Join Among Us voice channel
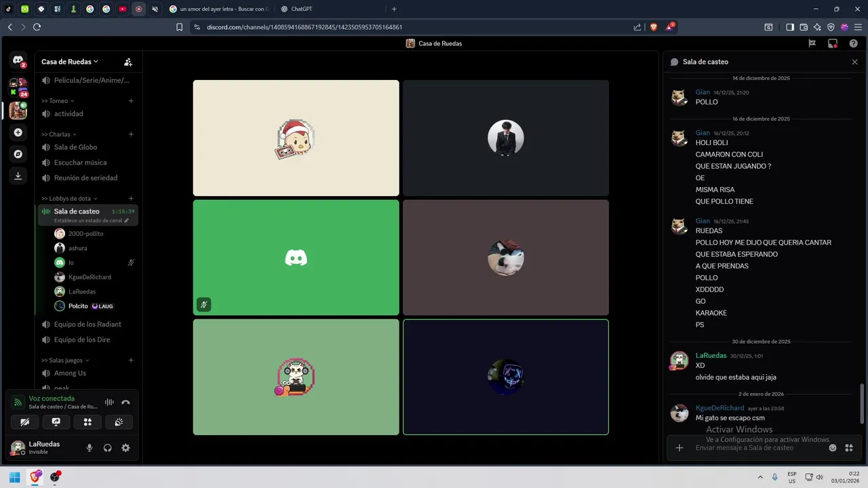This screenshot has width=868, height=488. pos(89,373)
